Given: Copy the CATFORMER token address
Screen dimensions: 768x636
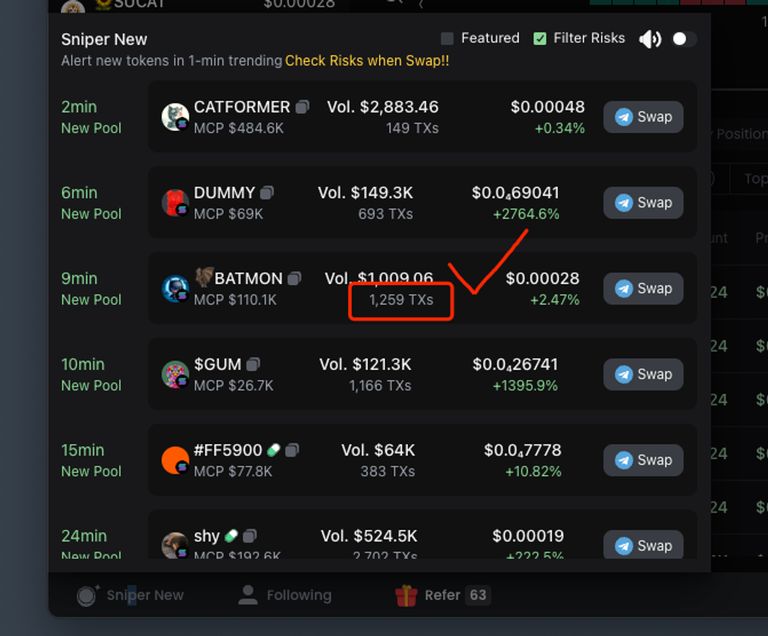Looking at the screenshot, I should 302,107.
